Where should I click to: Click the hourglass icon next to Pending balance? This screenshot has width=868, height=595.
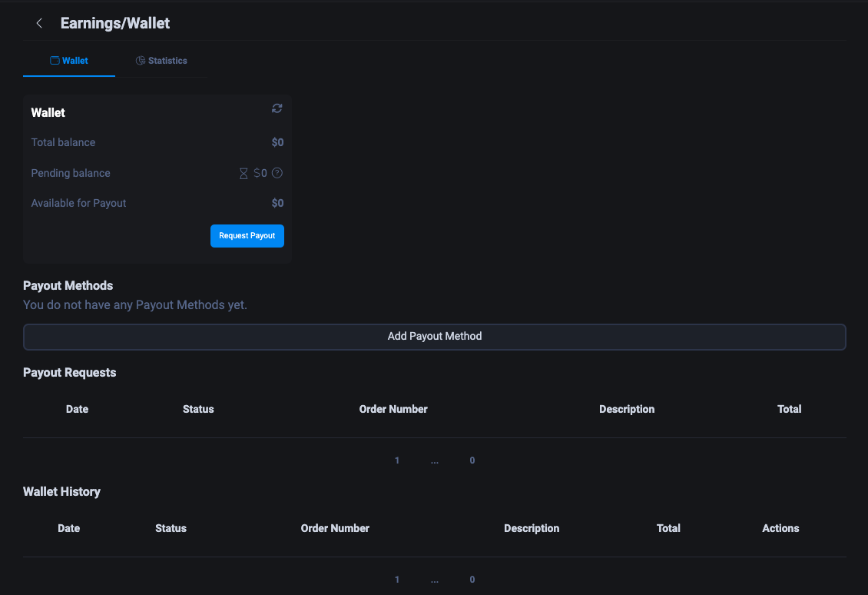pos(244,173)
